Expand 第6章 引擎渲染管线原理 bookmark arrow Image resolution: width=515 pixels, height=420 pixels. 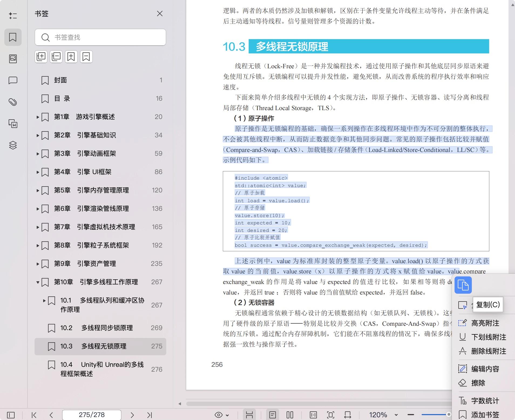point(38,209)
